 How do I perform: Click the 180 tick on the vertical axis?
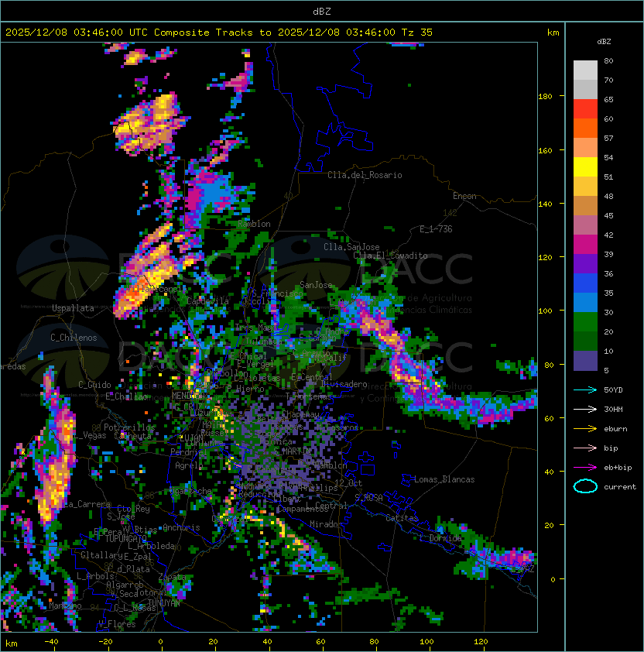[545, 97]
